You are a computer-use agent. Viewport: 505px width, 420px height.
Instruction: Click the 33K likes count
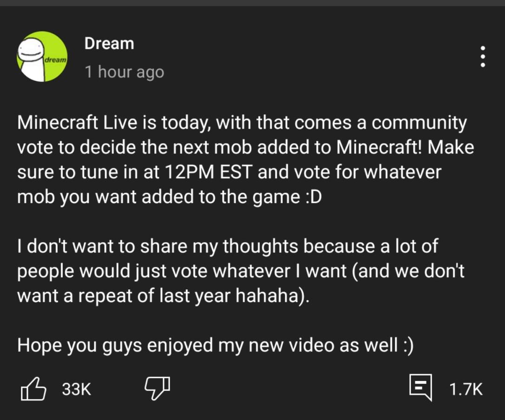click(77, 389)
